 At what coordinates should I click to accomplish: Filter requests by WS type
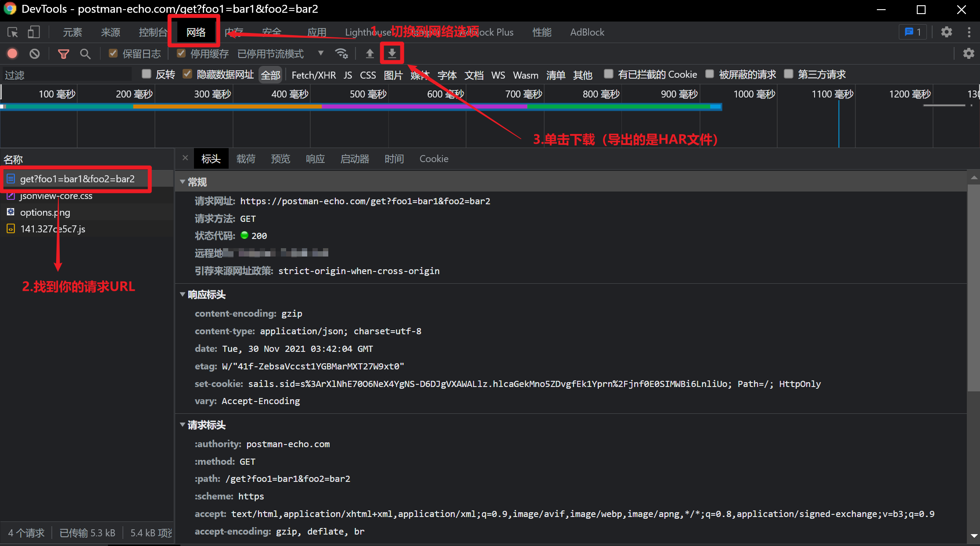point(498,75)
